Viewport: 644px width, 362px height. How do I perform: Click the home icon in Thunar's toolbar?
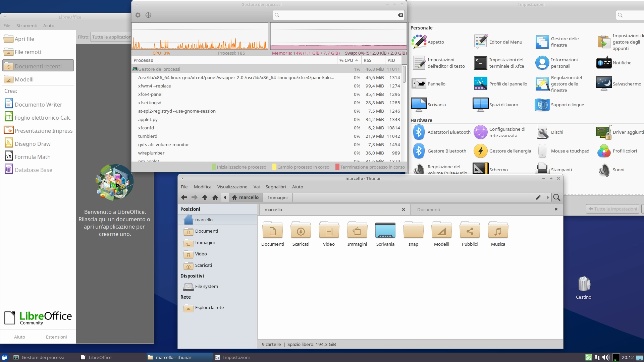pyautogui.click(x=215, y=198)
